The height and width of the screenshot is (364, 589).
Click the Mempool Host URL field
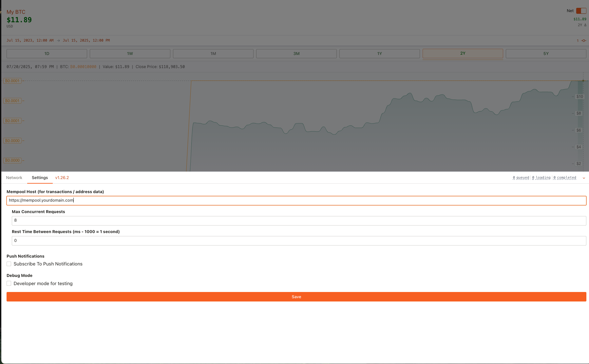[x=296, y=200]
